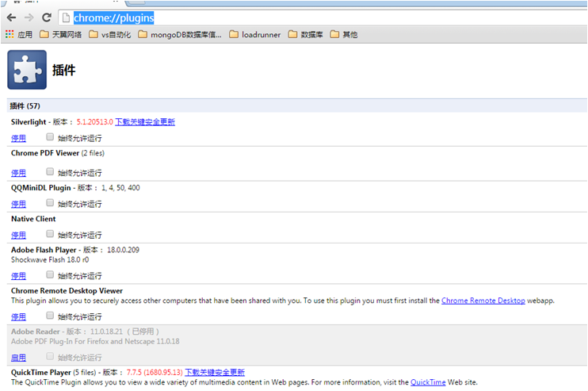Click the Native Client plugin name
588x391 pixels.
[x=33, y=219]
